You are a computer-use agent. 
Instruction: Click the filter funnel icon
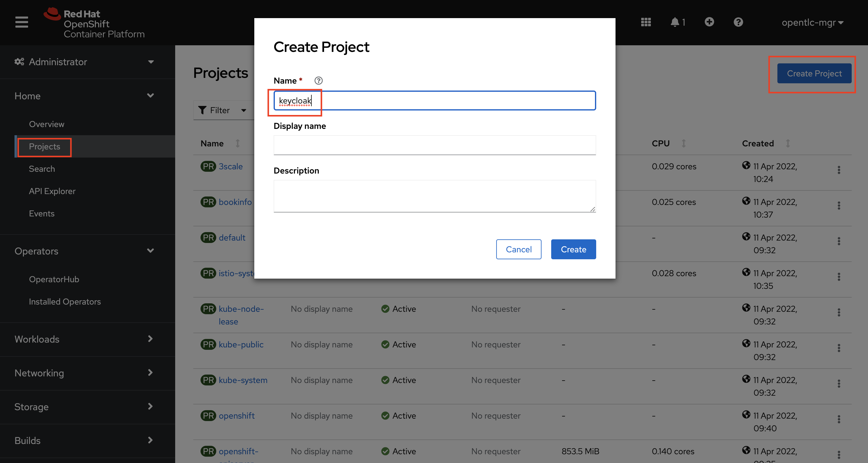(x=202, y=110)
